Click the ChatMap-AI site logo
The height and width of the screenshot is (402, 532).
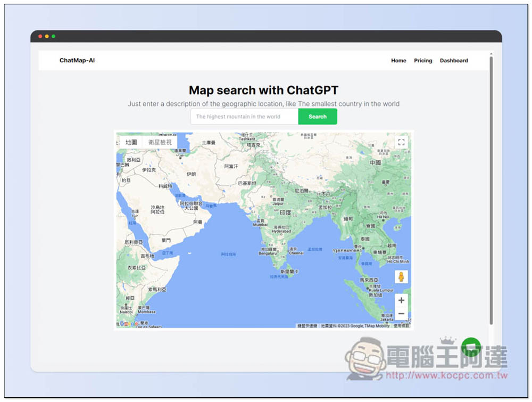pyautogui.click(x=77, y=61)
